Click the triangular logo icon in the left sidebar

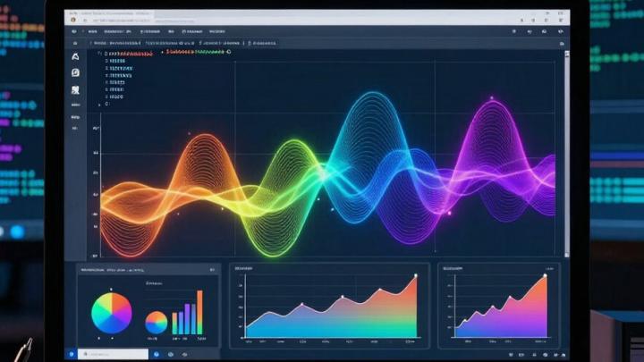pos(75,56)
